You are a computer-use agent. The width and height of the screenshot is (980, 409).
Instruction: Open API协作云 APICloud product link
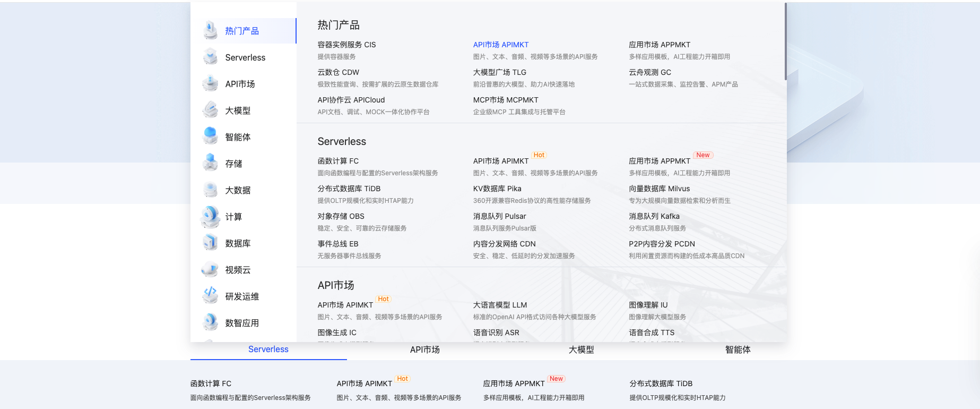(351, 100)
